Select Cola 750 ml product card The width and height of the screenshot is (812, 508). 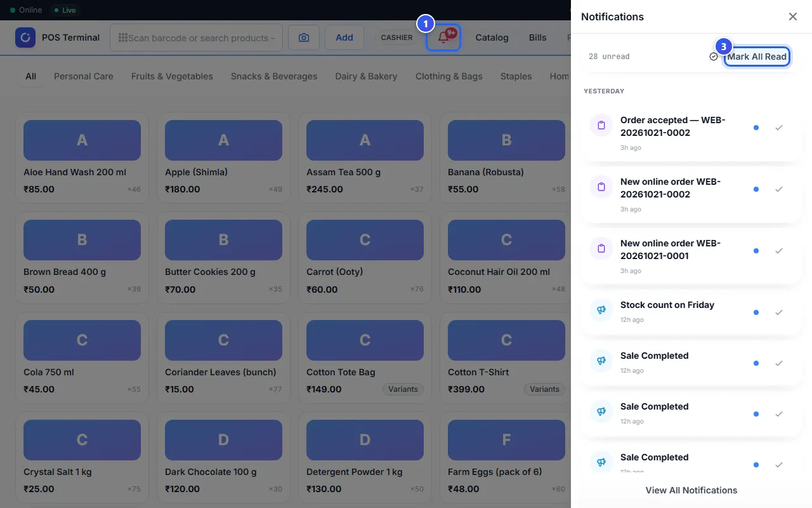[82, 358]
